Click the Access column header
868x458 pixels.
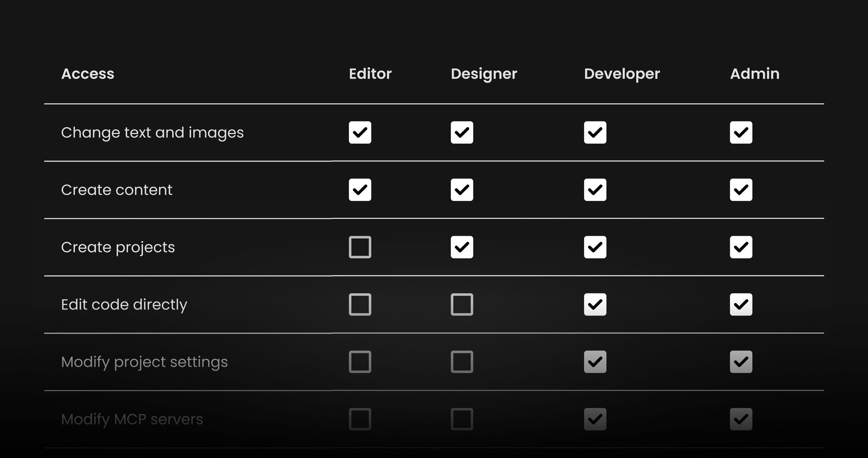(x=88, y=74)
